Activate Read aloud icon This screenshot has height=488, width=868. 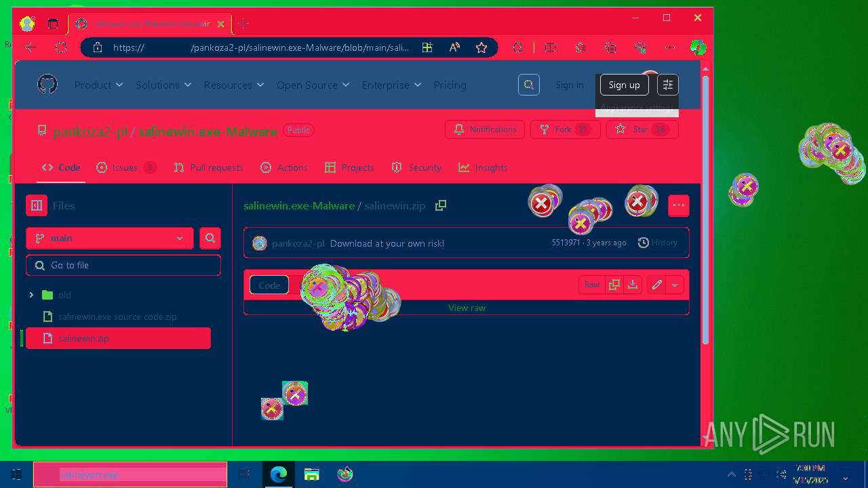coord(454,47)
